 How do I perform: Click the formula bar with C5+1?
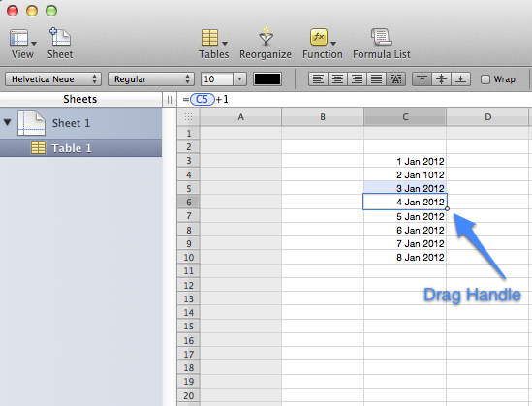pyautogui.click(x=355, y=100)
